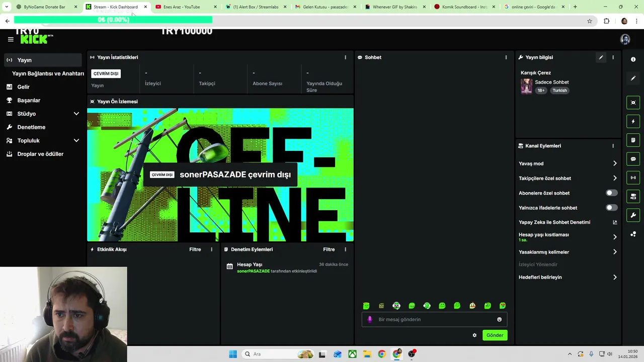Screen dimensions: 644x362
Task: Select Yayın in the sidebar
Action: point(43,60)
